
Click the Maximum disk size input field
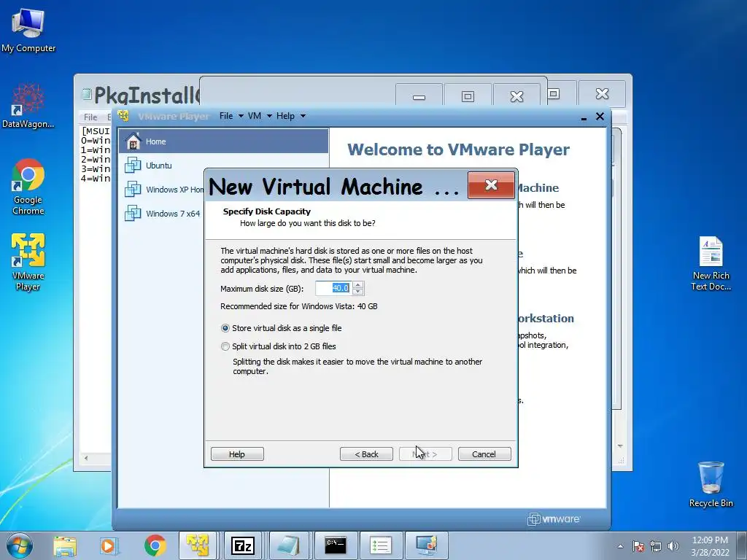333,288
